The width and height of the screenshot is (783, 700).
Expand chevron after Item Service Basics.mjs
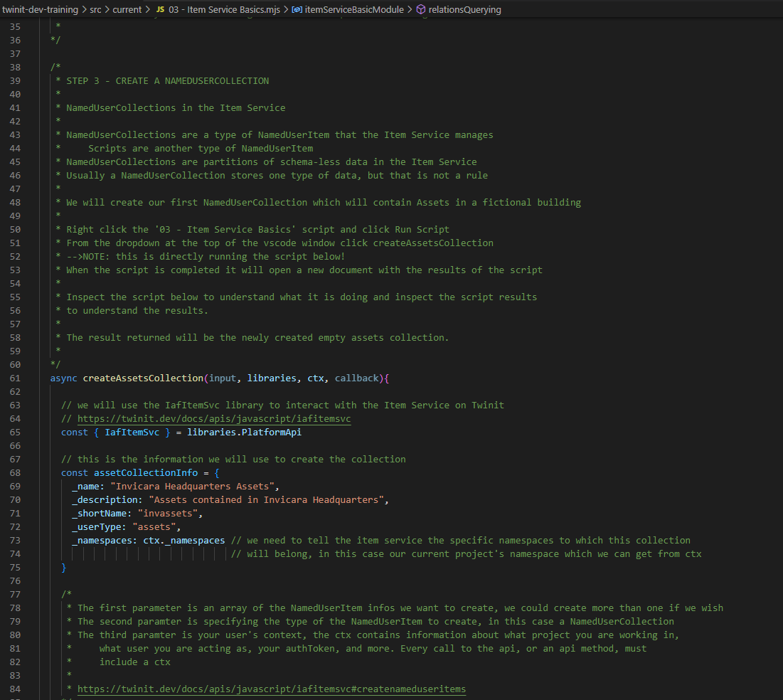[x=286, y=9]
